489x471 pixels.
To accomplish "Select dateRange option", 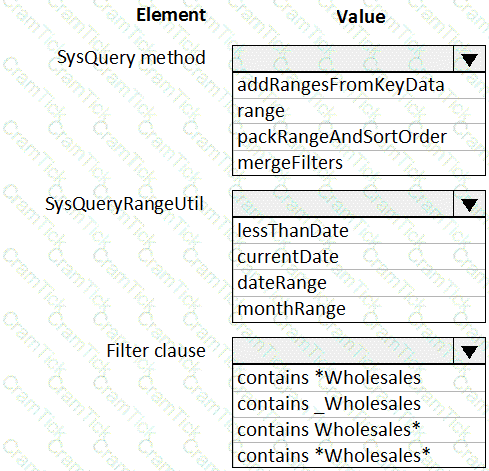I will [x=359, y=283].
